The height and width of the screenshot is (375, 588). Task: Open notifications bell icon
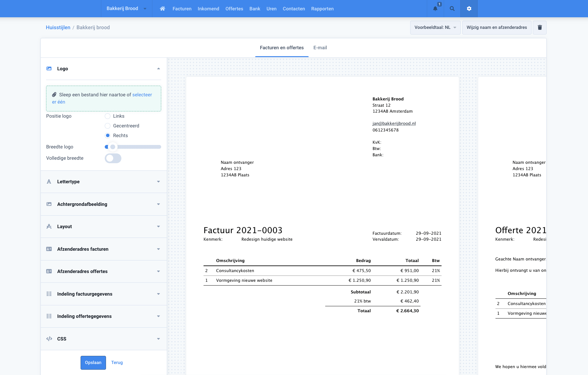[435, 9]
